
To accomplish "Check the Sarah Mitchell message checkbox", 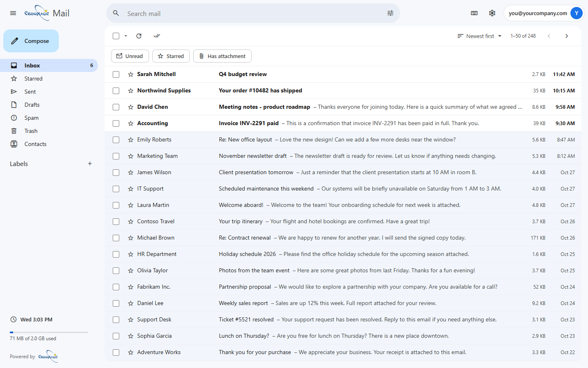I will click(116, 74).
